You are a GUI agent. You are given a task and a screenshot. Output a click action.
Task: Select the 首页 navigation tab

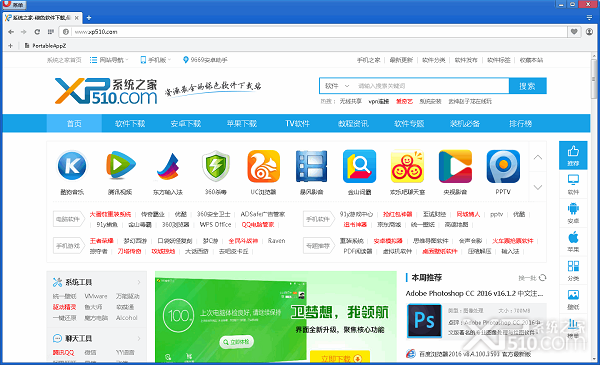coord(74,124)
